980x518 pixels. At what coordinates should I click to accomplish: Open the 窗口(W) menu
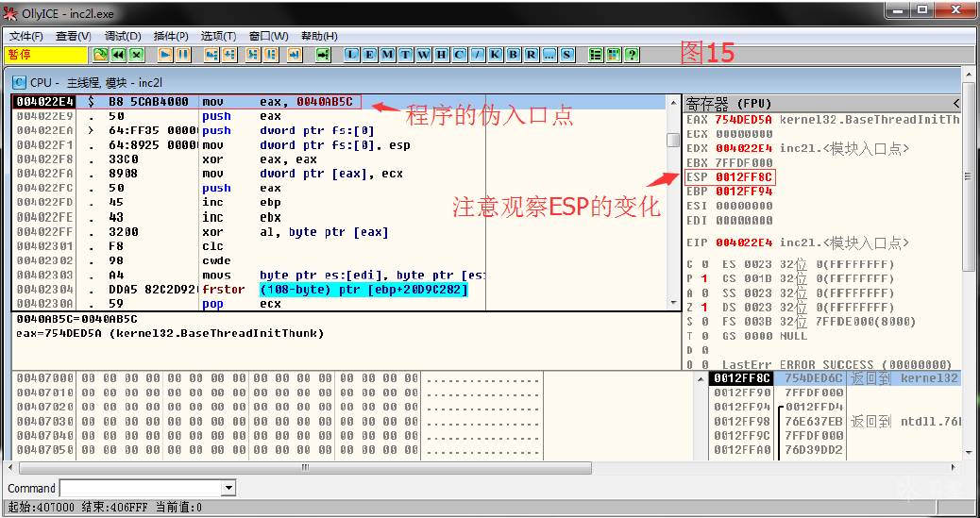(268, 36)
